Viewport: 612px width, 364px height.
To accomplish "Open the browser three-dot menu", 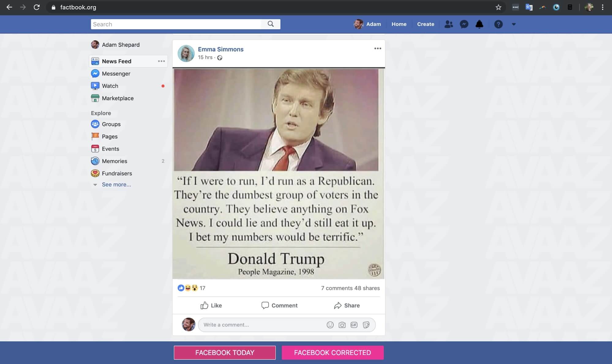I will (603, 7).
